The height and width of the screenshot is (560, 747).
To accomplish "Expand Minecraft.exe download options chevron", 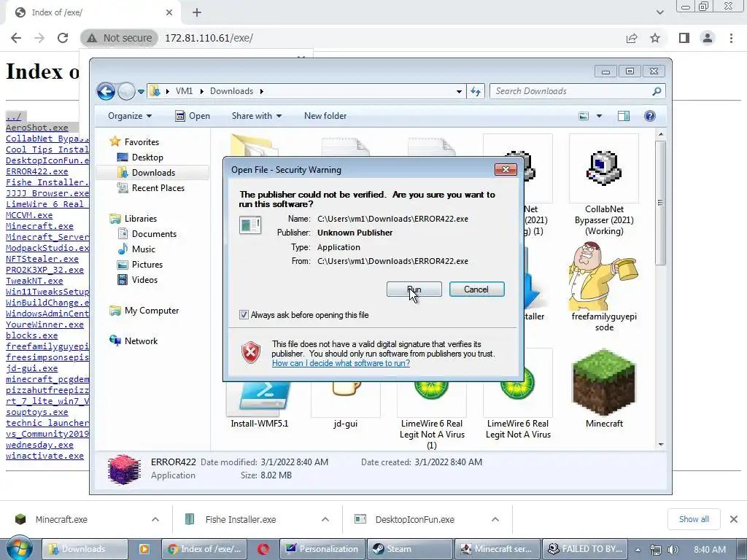I will point(155,519).
